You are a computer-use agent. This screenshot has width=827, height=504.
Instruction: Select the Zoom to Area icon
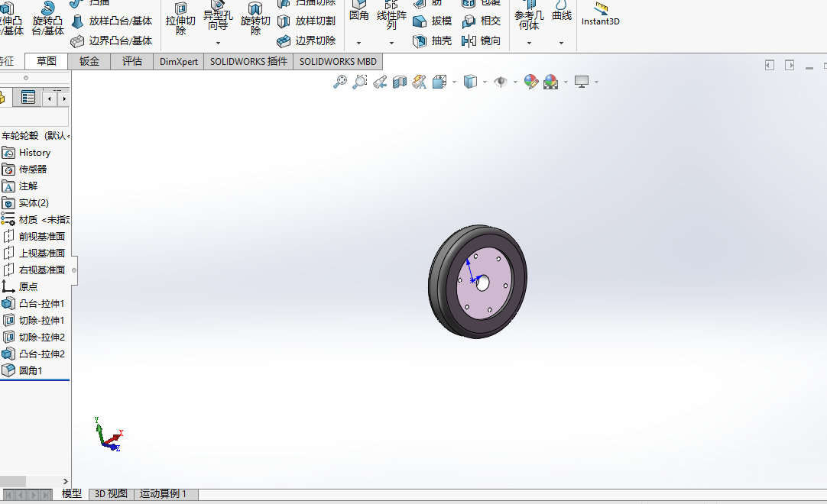click(x=360, y=82)
